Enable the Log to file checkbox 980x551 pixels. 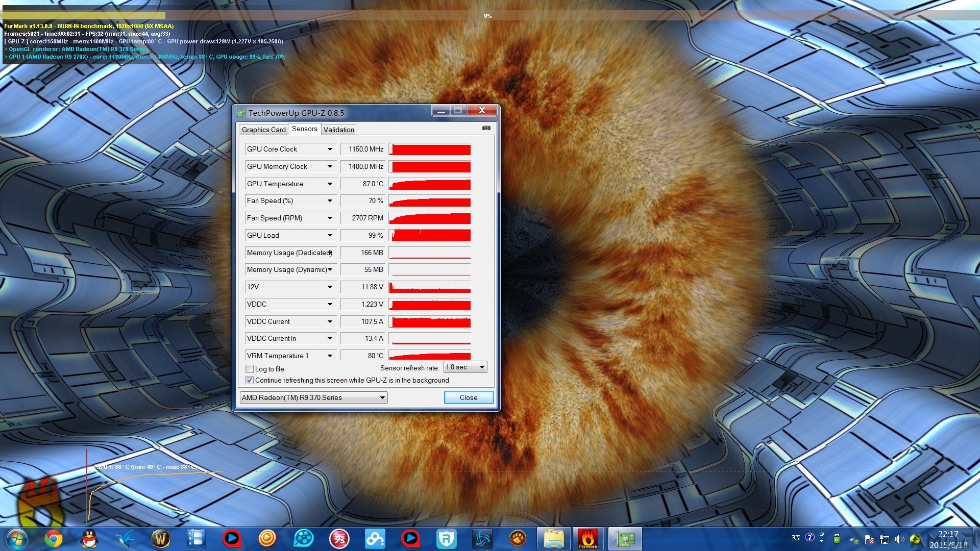(x=250, y=369)
